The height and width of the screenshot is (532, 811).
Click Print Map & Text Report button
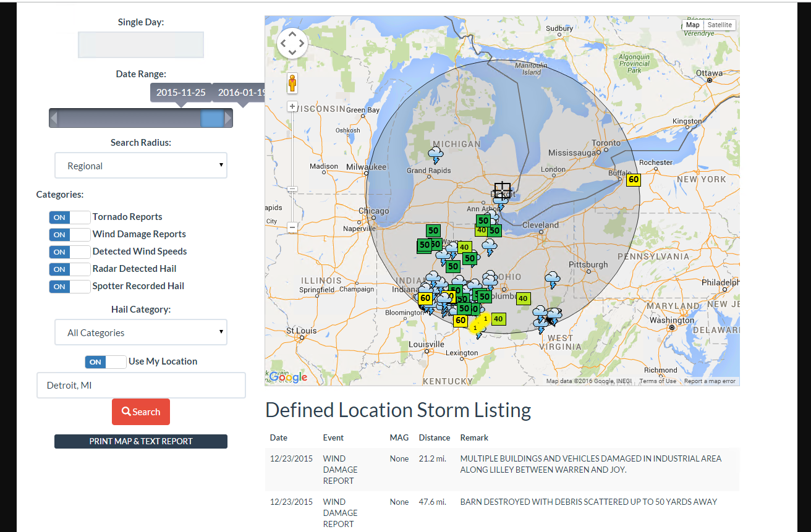coord(141,441)
